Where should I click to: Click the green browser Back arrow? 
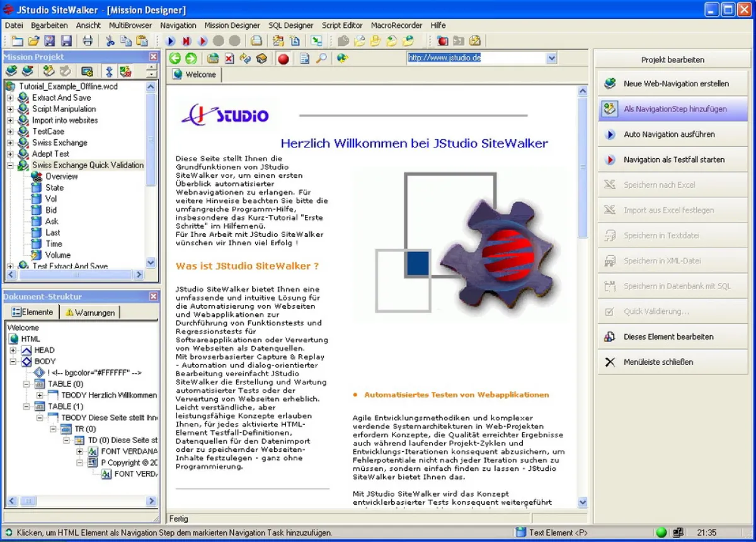175,59
